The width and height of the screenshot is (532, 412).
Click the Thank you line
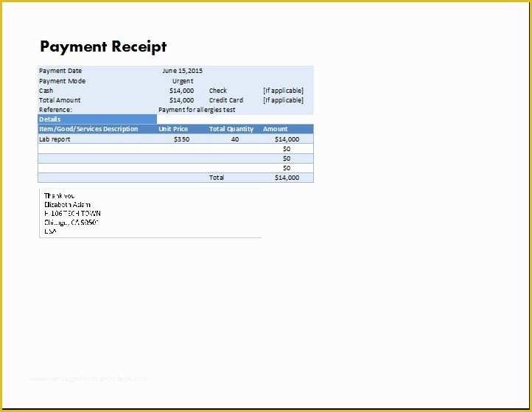(x=60, y=196)
